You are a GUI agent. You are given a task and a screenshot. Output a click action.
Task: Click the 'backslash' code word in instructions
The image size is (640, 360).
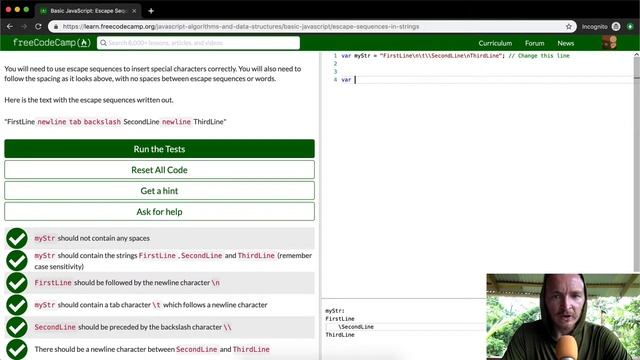(102, 122)
